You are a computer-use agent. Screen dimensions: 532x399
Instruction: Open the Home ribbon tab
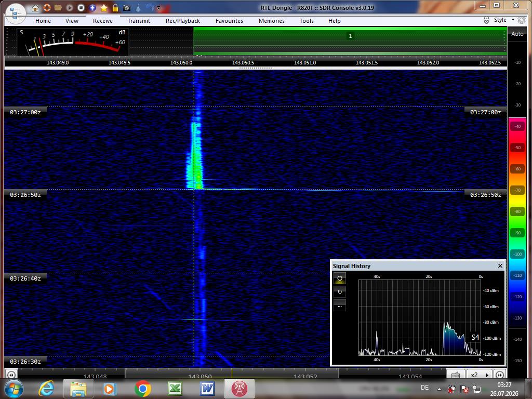[43, 21]
